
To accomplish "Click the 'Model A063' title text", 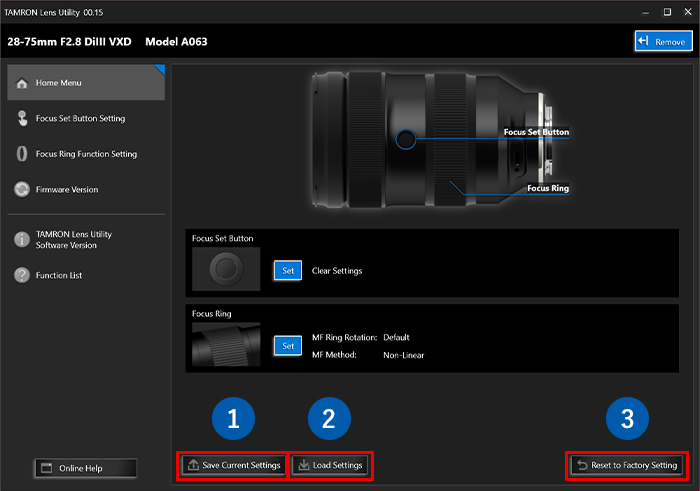I will tap(176, 42).
